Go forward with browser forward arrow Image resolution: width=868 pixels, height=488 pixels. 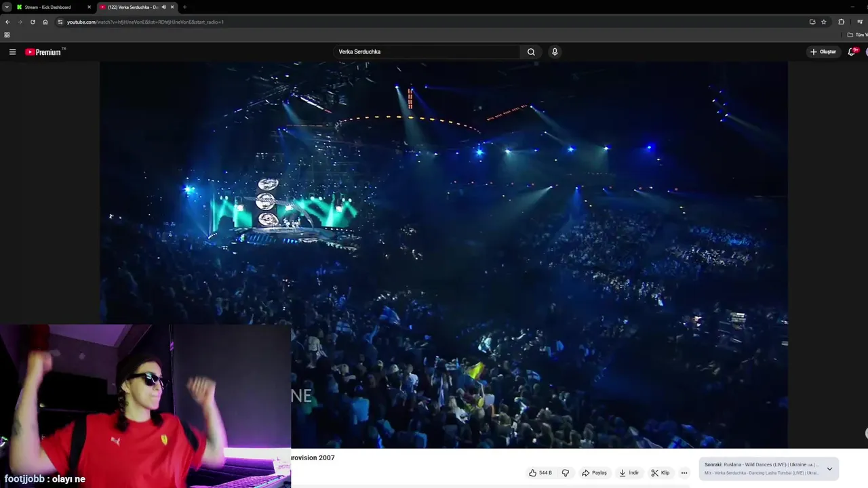[x=20, y=22]
